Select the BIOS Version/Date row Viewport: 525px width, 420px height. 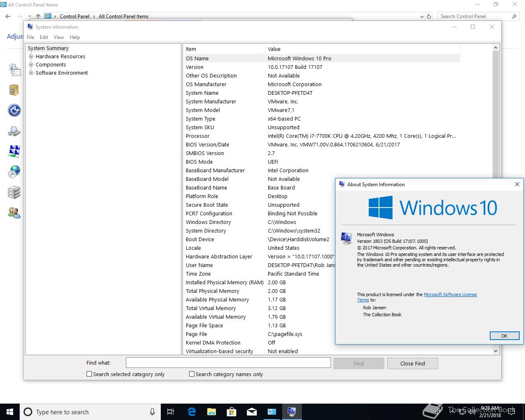(322, 144)
